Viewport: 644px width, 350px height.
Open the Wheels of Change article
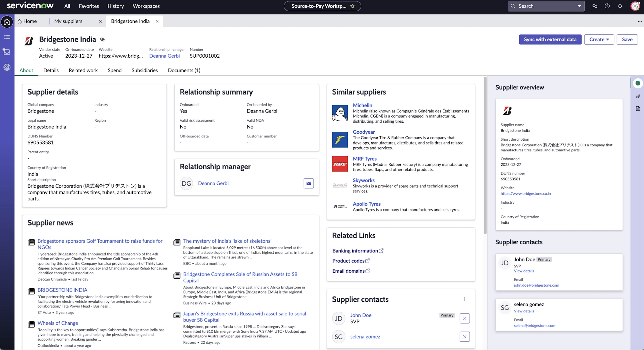click(x=58, y=323)
